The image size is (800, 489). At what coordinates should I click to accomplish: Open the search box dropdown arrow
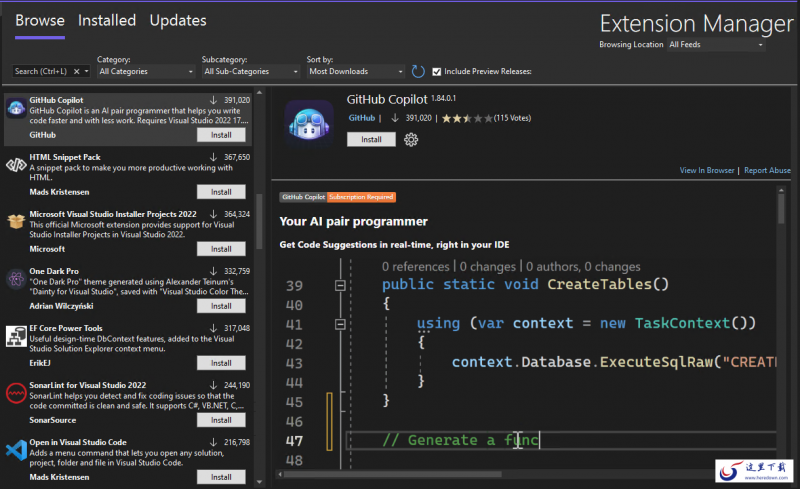(86, 71)
